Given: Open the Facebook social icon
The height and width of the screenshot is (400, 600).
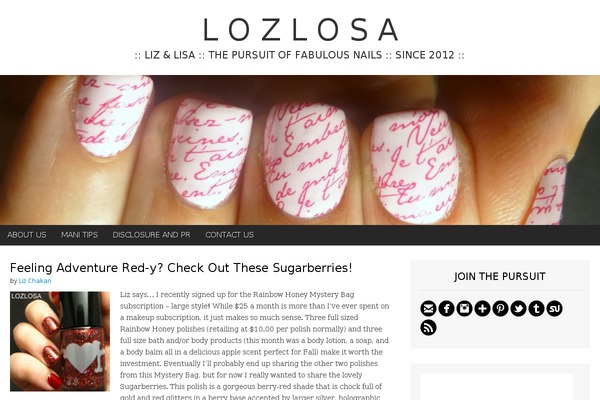Looking at the screenshot, I should pyautogui.click(x=446, y=309).
